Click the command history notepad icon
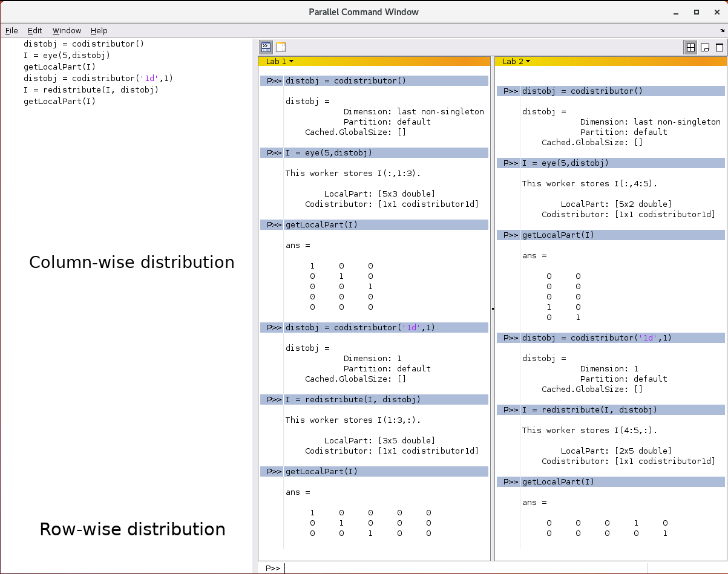The image size is (728, 574). [x=281, y=47]
